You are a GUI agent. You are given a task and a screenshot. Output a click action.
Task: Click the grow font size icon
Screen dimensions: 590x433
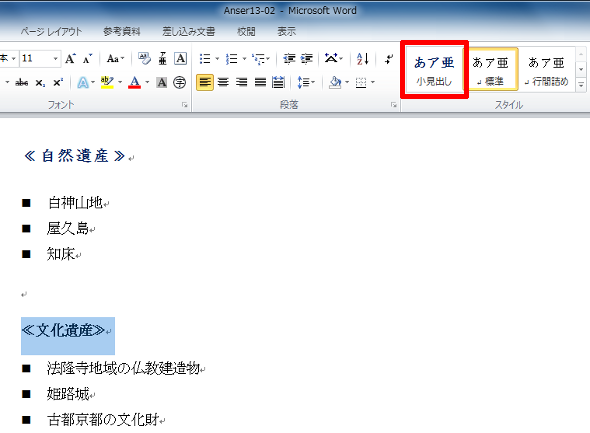[x=70, y=59]
